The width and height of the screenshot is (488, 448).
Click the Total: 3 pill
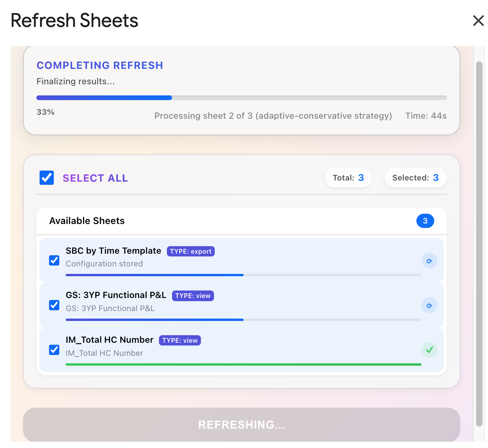(348, 178)
